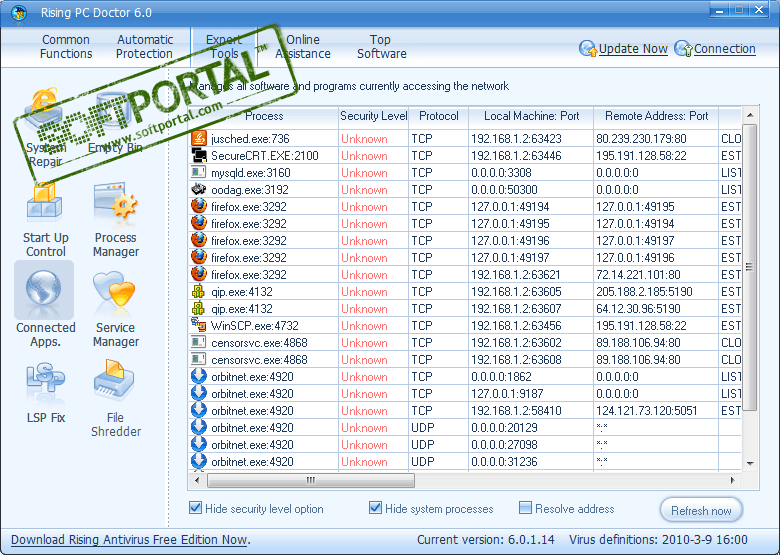Click the SecureCRT.EXE process icon
Viewport: 780px width, 555px height.
199,155
